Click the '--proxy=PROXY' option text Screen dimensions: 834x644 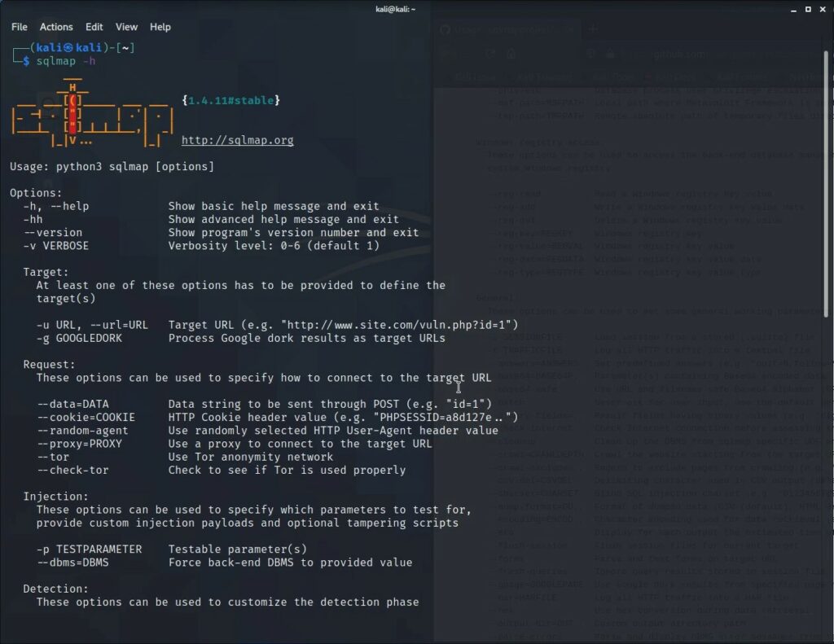(x=79, y=444)
